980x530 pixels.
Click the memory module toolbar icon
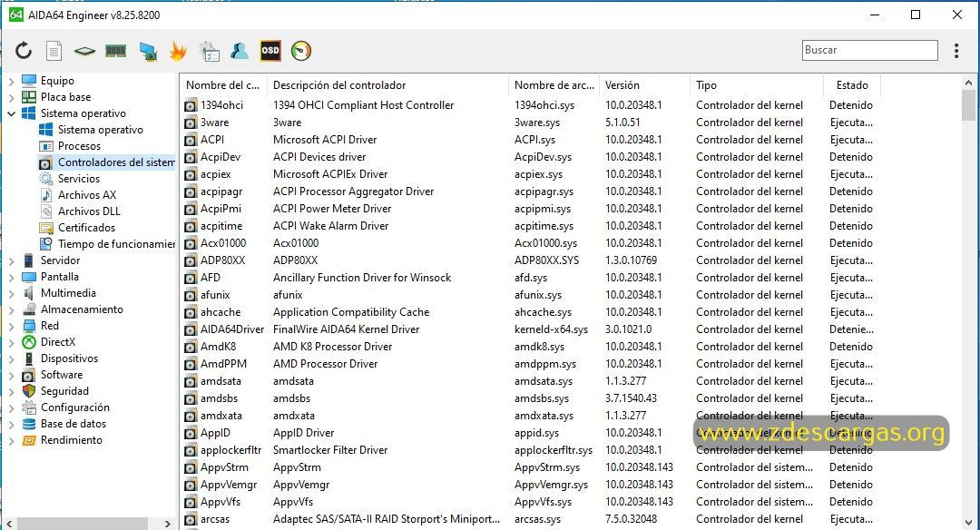pos(115,51)
